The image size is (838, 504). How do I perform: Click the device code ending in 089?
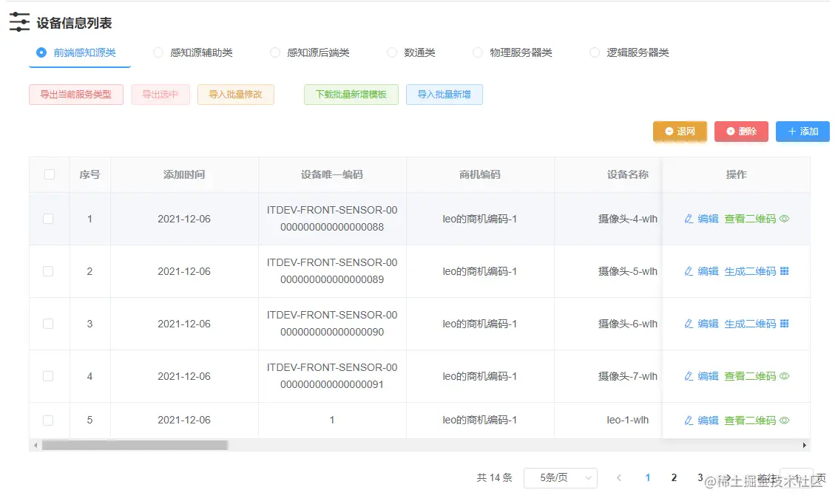332,271
